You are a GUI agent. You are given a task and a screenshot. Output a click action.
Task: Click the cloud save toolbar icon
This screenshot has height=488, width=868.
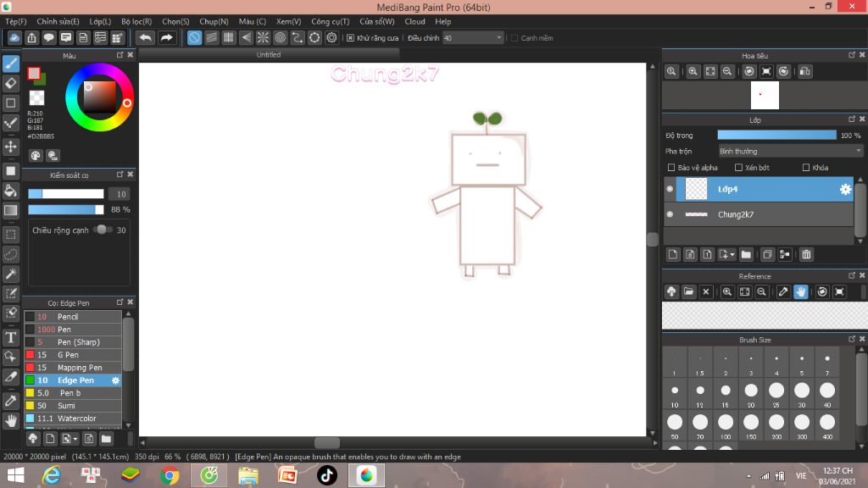[14, 37]
